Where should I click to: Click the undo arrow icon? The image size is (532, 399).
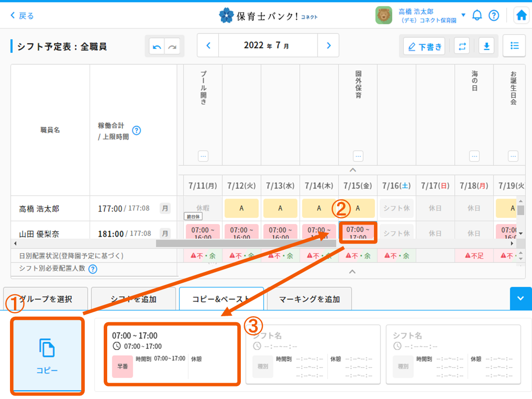coord(157,46)
